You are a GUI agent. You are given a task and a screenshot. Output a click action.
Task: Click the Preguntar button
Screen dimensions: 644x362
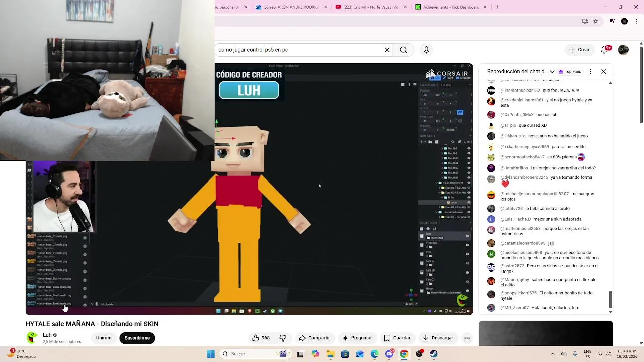click(x=357, y=338)
